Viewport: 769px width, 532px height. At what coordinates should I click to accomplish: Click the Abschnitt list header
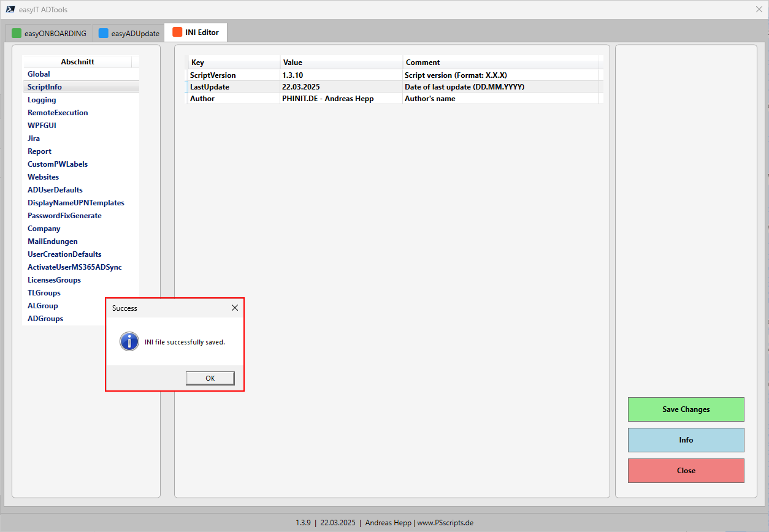pos(77,62)
